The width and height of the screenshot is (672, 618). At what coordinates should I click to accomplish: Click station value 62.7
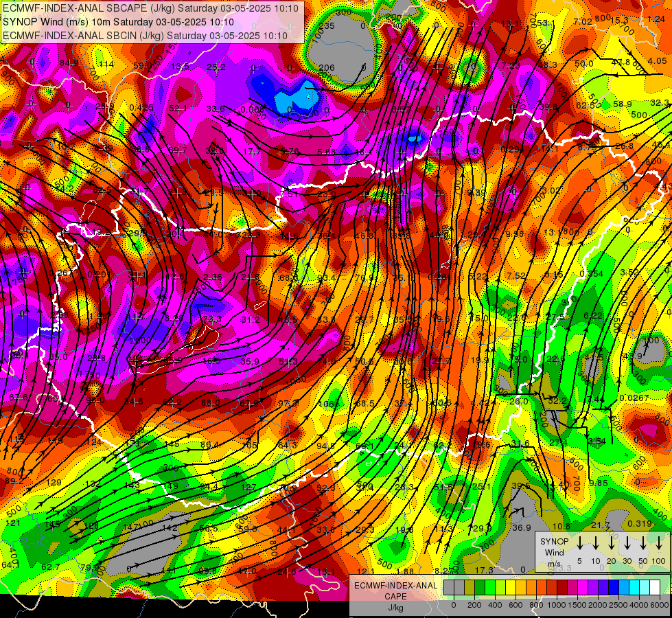click(x=51, y=567)
